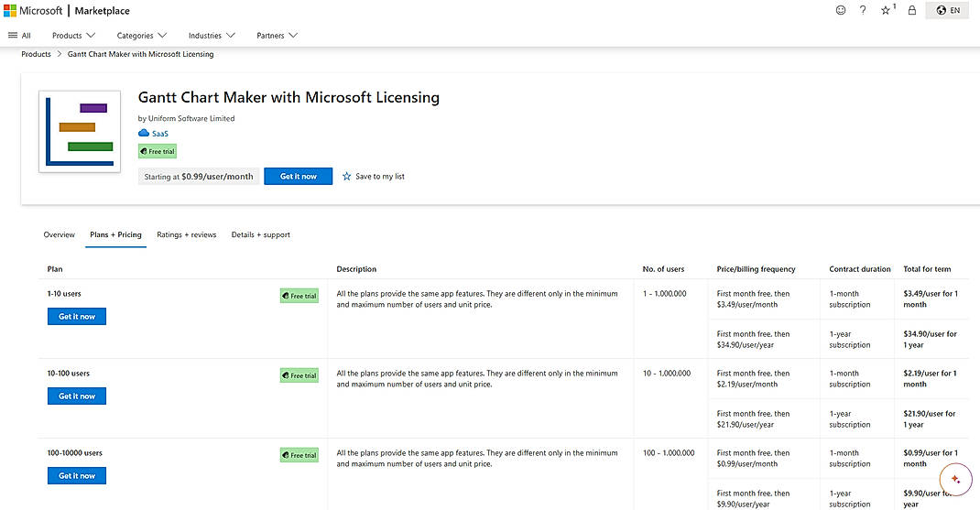This screenshot has width=980, height=510.
Task: Switch to the Overview tab
Action: coord(59,235)
